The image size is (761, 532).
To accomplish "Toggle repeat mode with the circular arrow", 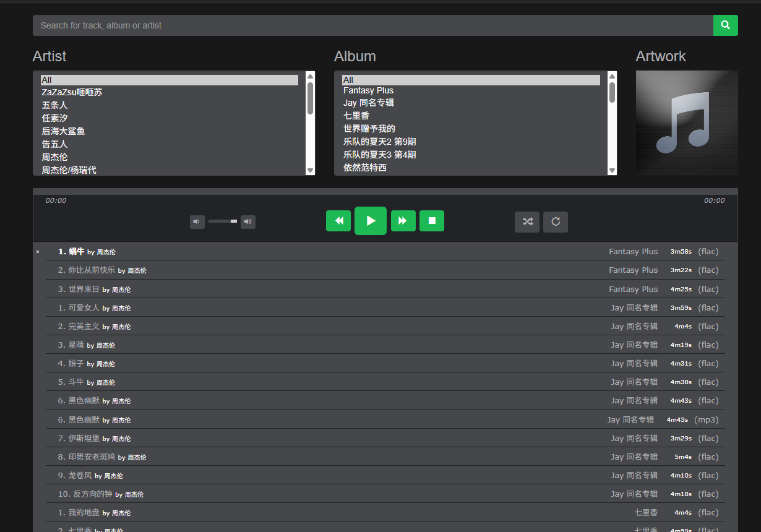I will [556, 222].
